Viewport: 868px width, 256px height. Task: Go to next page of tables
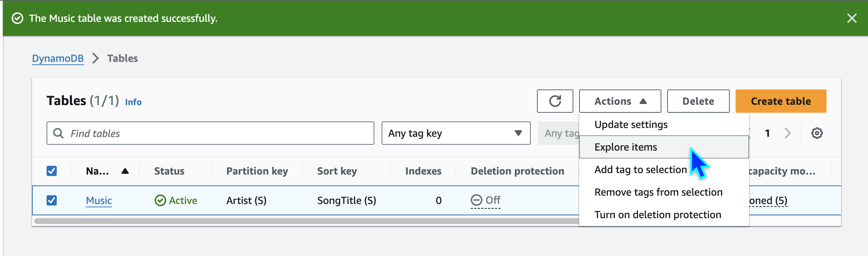[x=788, y=133]
